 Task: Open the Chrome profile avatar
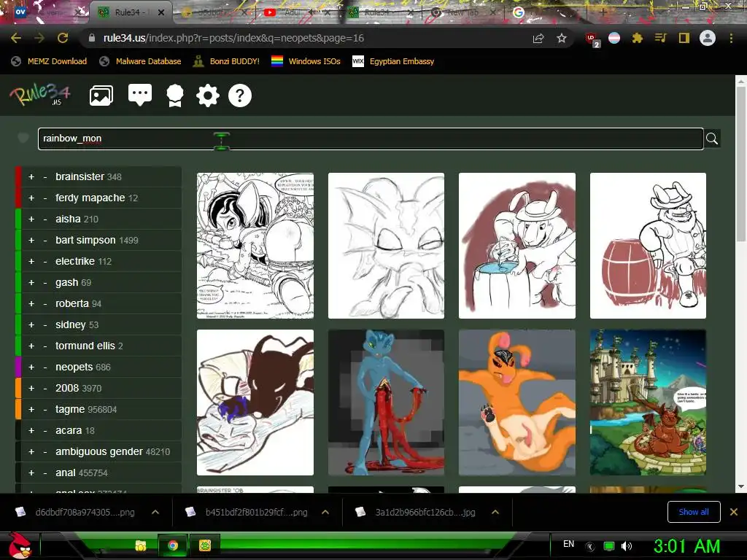[708, 38]
